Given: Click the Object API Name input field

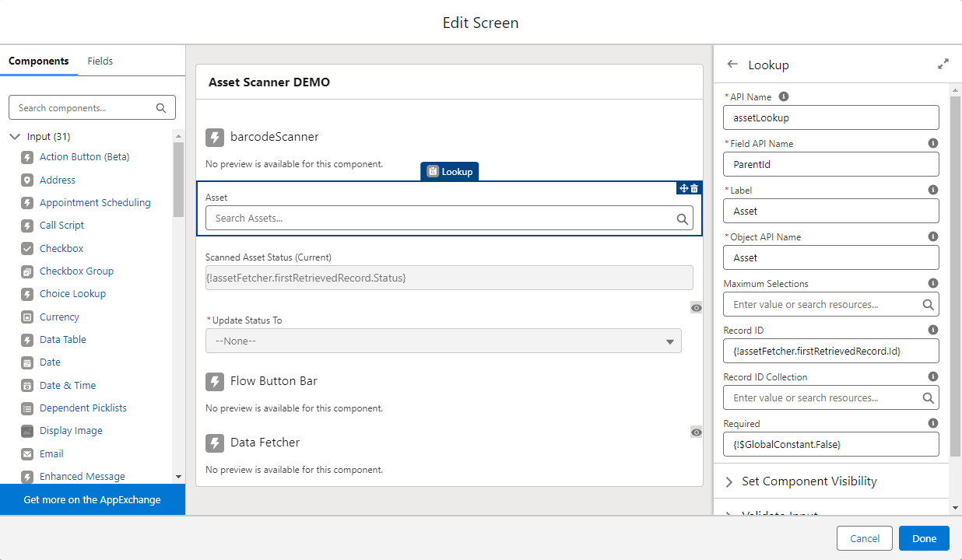Looking at the screenshot, I should pos(831,257).
